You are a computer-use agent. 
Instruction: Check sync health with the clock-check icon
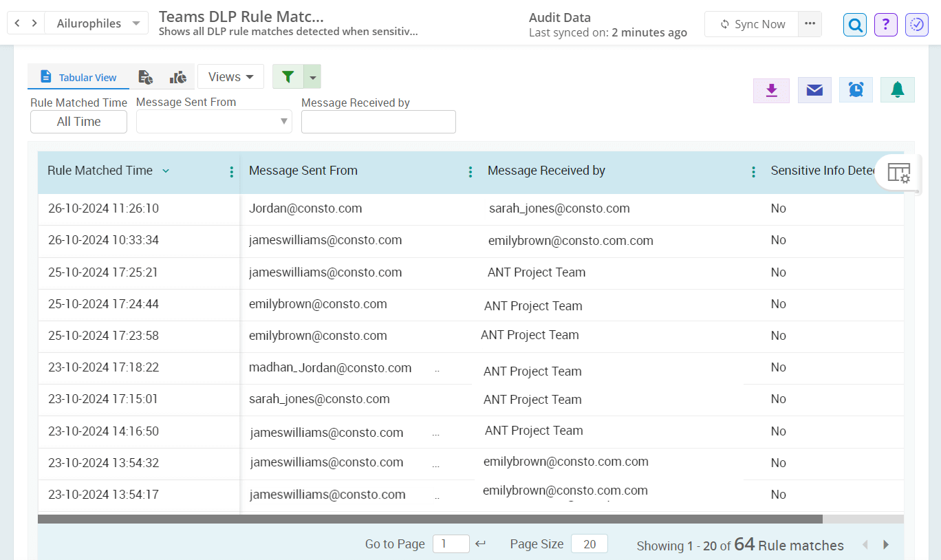pyautogui.click(x=916, y=24)
